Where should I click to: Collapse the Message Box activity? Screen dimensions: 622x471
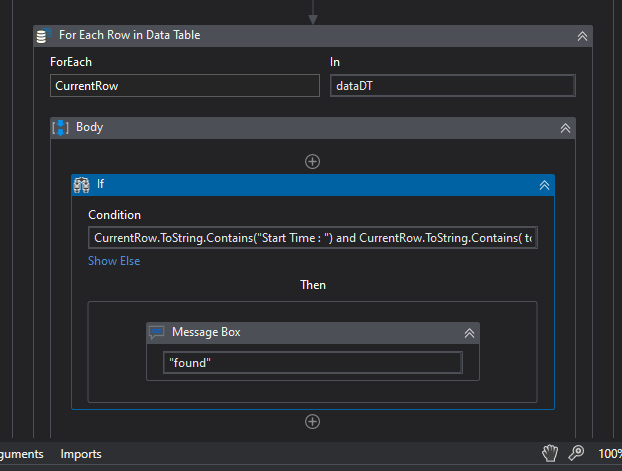(x=469, y=333)
